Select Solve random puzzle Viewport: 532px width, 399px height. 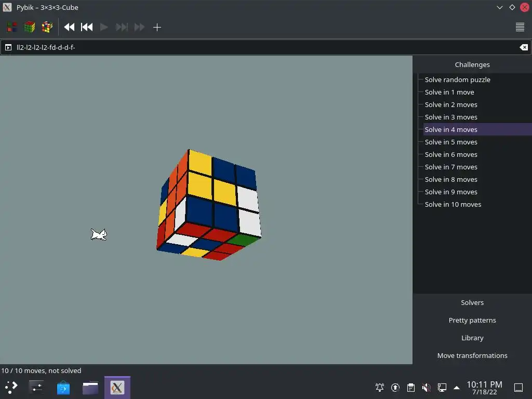pyautogui.click(x=457, y=79)
